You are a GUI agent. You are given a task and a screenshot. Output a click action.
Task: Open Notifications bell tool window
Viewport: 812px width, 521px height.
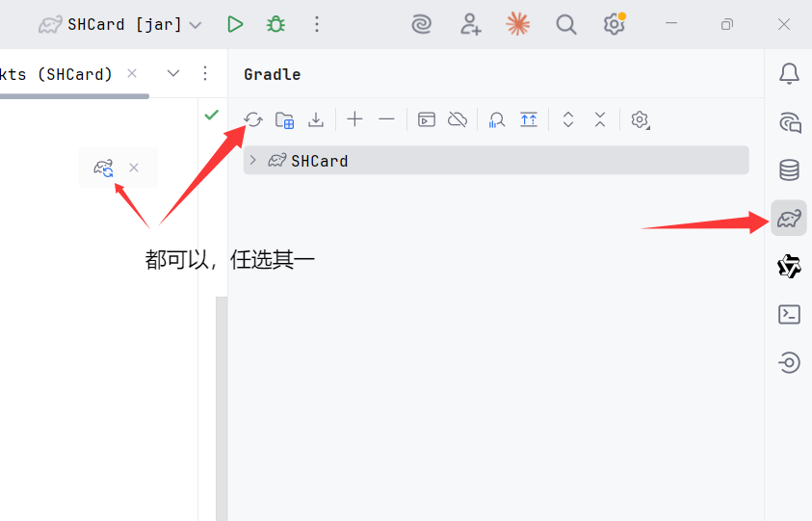click(789, 73)
